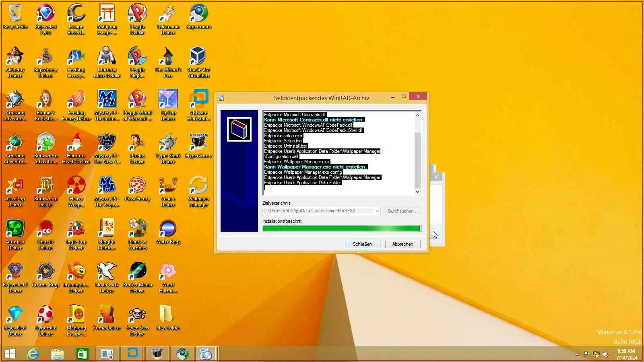Screen dimensions: 644x362
Task: Click the VMware Workstation desktop shortcut
Action: coord(199,105)
